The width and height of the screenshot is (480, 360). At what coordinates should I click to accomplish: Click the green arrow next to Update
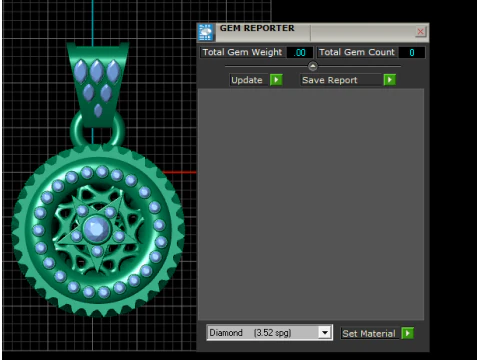click(x=276, y=80)
